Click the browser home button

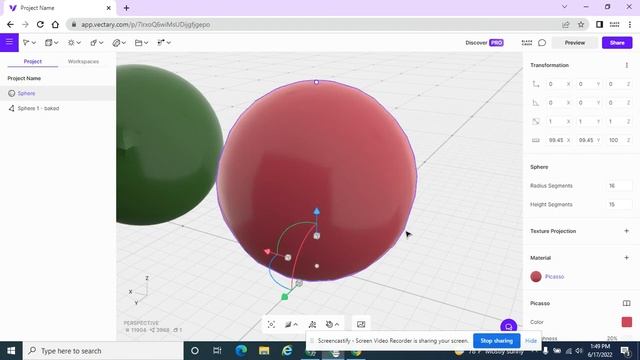pos(55,24)
